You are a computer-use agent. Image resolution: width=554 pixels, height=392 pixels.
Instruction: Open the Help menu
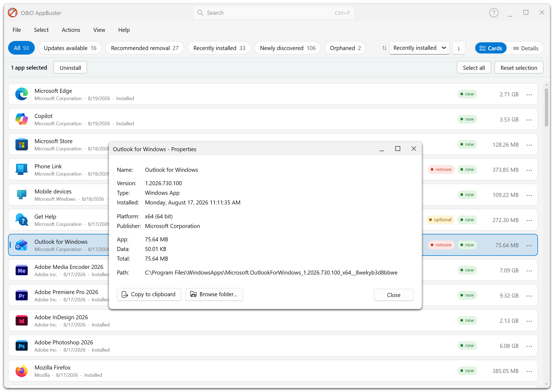point(124,30)
